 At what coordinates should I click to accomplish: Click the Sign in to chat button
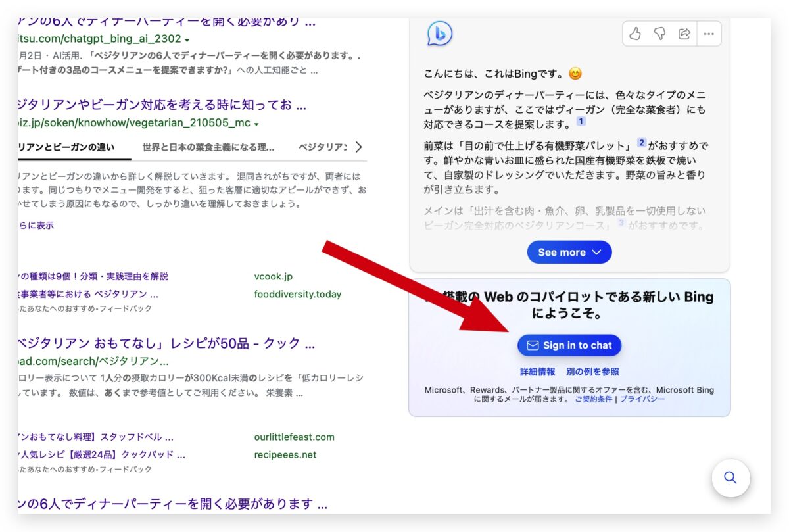pos(569,345)
